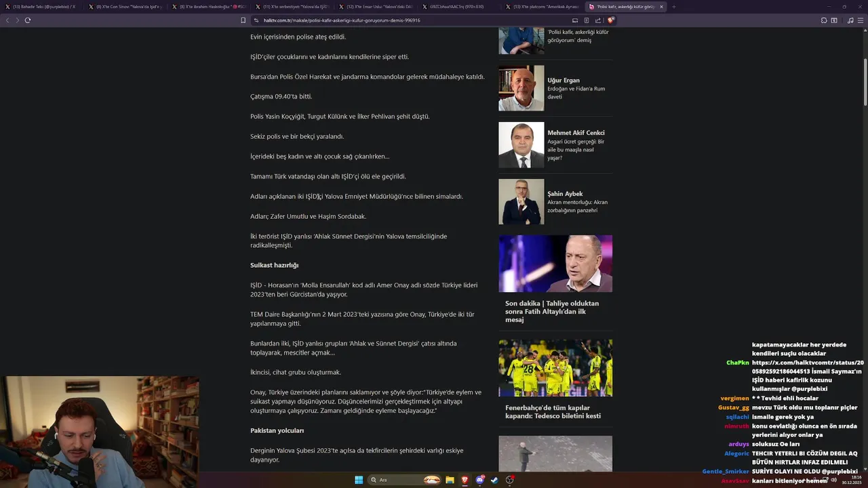Toggle the browser sidebar panel icon
The width and height of the screenshot is (868, 488).
pyautogui.click(x=834, y=20)
